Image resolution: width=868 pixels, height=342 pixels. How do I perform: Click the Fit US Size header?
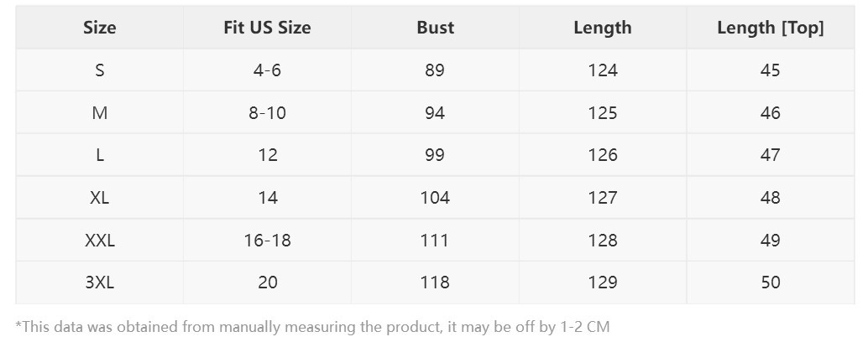pyautogui.click(x=267, y=28)
